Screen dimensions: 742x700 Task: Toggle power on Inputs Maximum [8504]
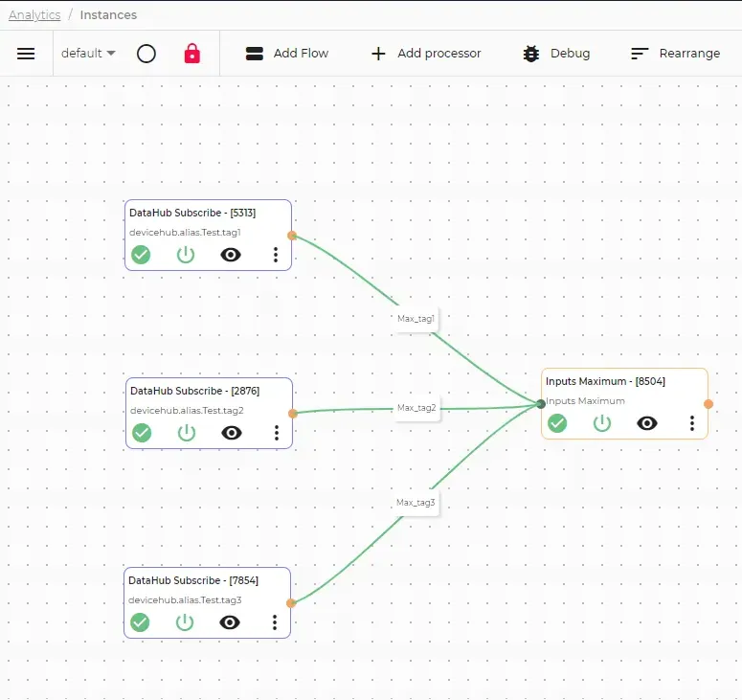[602, 423]
